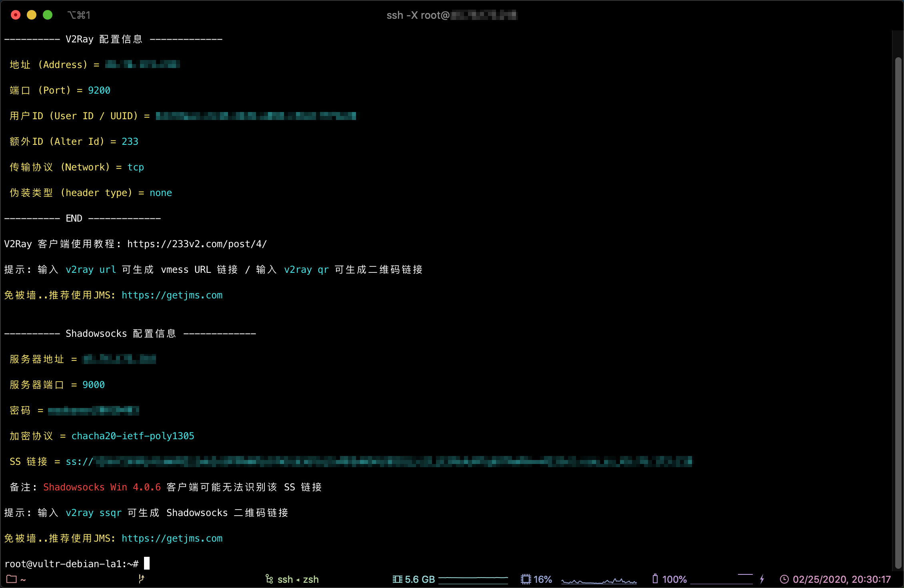This screenshot has height=588, width=904.
Task: Click the root@vultr-debian-la1 prompt
Action: point(72,564)
